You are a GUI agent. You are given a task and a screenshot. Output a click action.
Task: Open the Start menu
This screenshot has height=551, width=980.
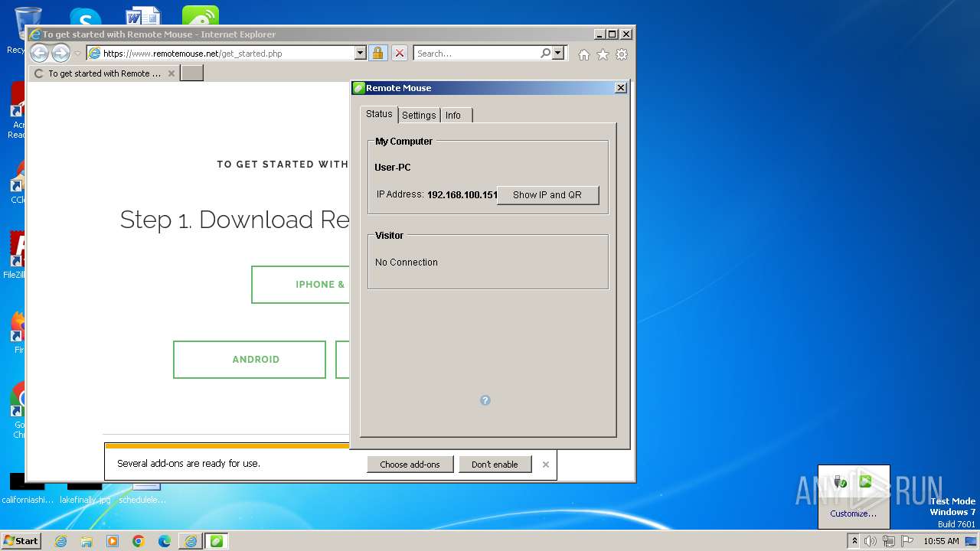(x=21, y=541)
